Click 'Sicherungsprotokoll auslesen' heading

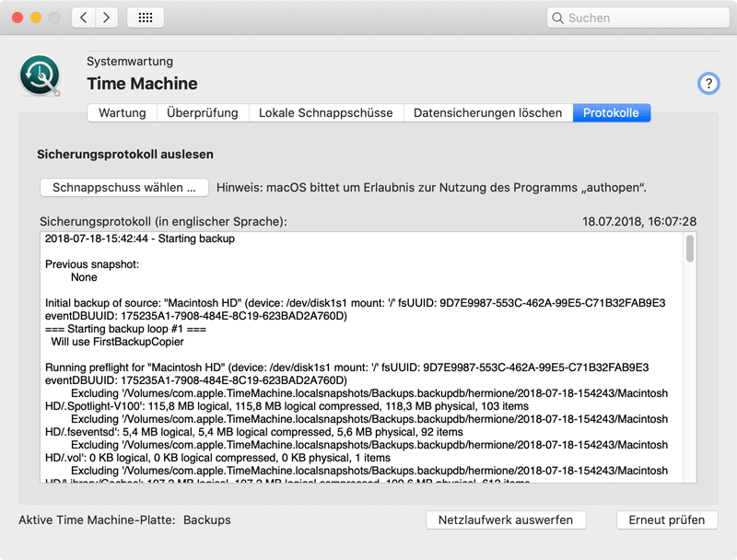pyautogui.click(x=125, y=154)
